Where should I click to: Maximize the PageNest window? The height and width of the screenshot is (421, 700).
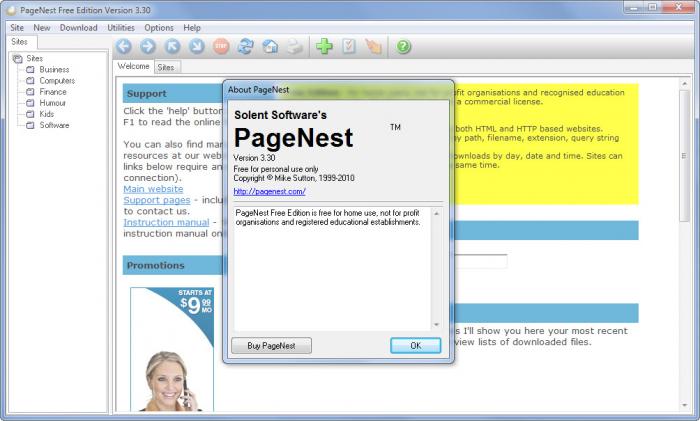(x=652, y=7)
